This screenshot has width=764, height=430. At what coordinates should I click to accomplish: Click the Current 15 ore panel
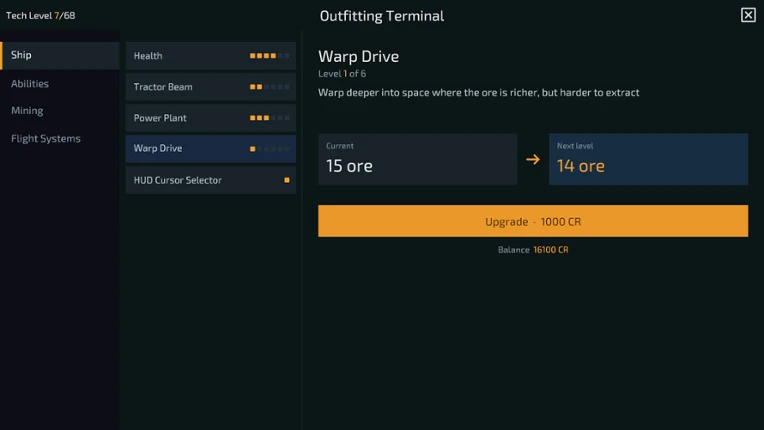418,159
